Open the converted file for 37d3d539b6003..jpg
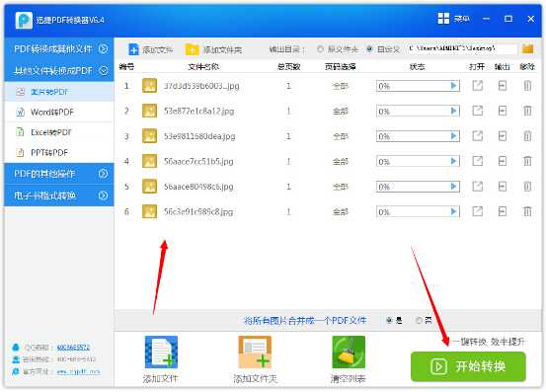The height and width of the screenshot is (392, 546). (478, 86)
